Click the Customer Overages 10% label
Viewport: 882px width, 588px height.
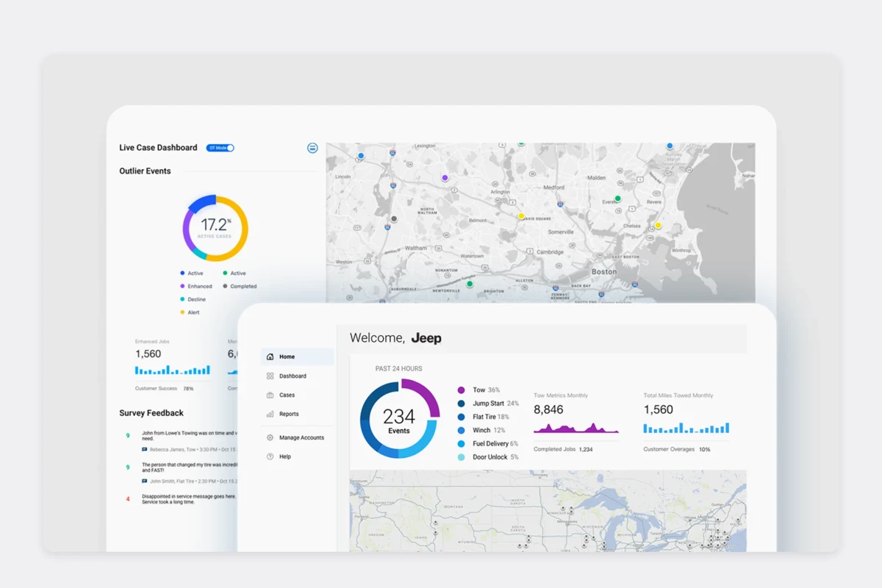[x=677, y=449]
